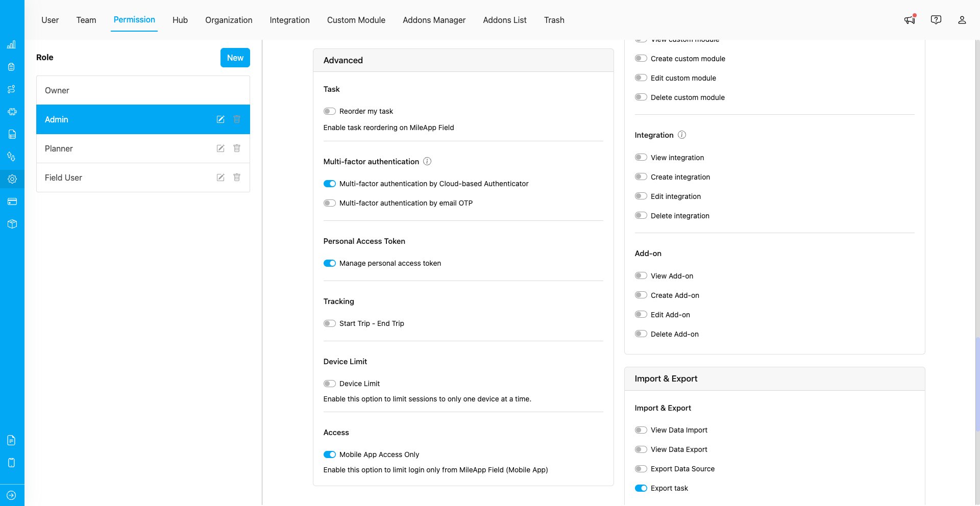Image resolution: width=980 pixels, height=506 pixels.
Task: Expand sidebar with bottom arrow icon
Action: (x=11, y=495)
